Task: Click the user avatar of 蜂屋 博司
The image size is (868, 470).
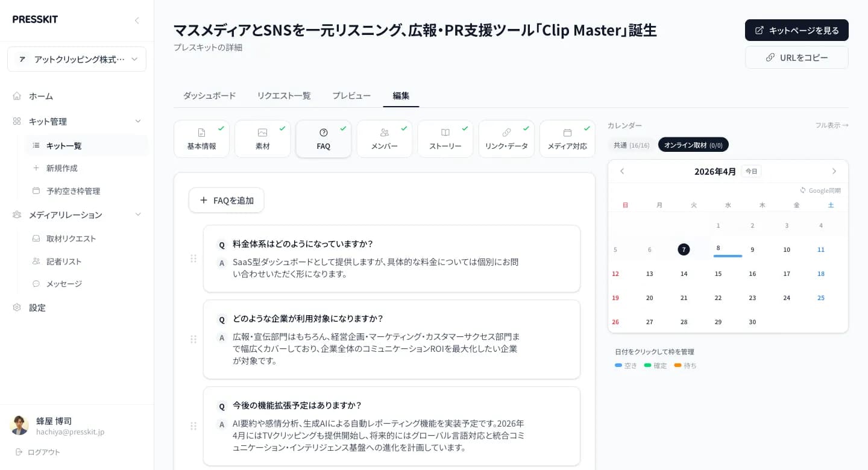Action: (19, 425)
